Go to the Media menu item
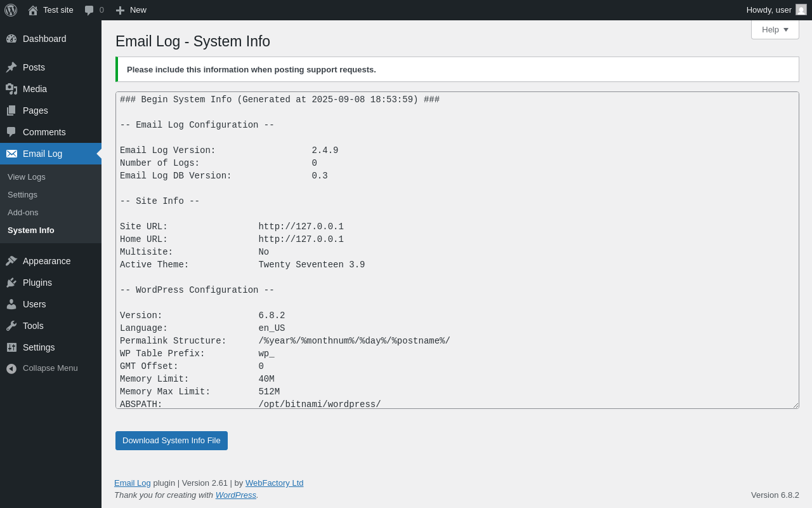This screenshot has width=812, height=508. point(51,89)
